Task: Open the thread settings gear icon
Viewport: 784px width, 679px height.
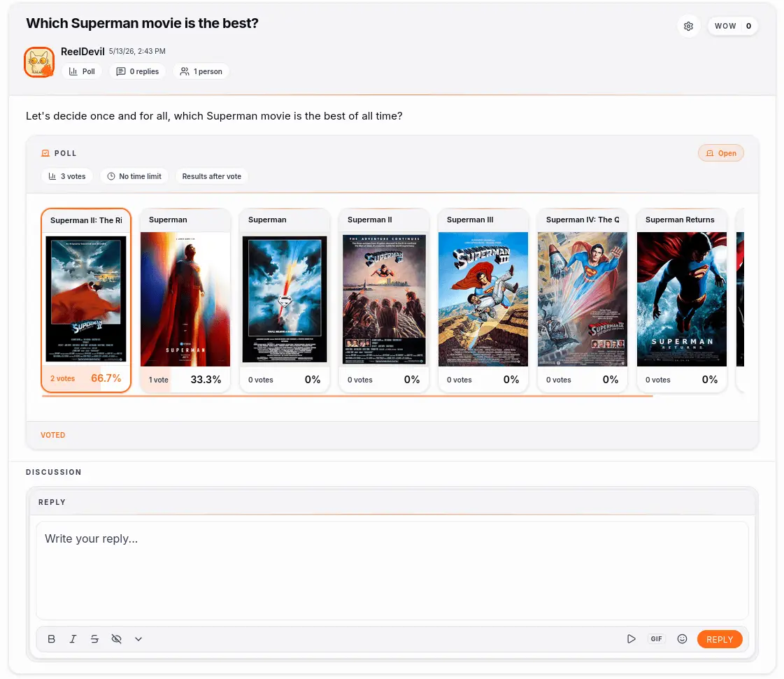Action: 688,26
